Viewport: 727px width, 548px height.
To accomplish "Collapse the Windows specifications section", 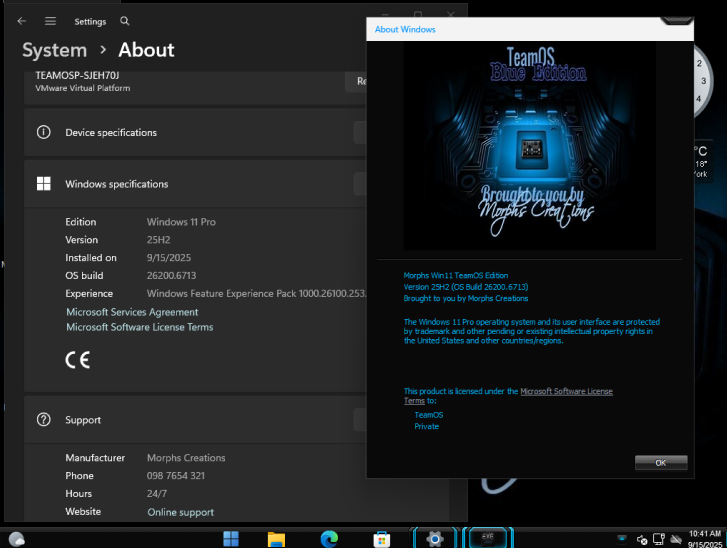I will tap(195, 184).
